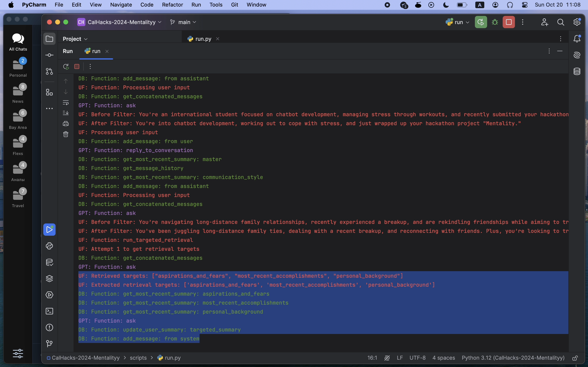Screen dimensions: 588x367
Task: Toggle soft-wrap in the console
Action: 66,102
